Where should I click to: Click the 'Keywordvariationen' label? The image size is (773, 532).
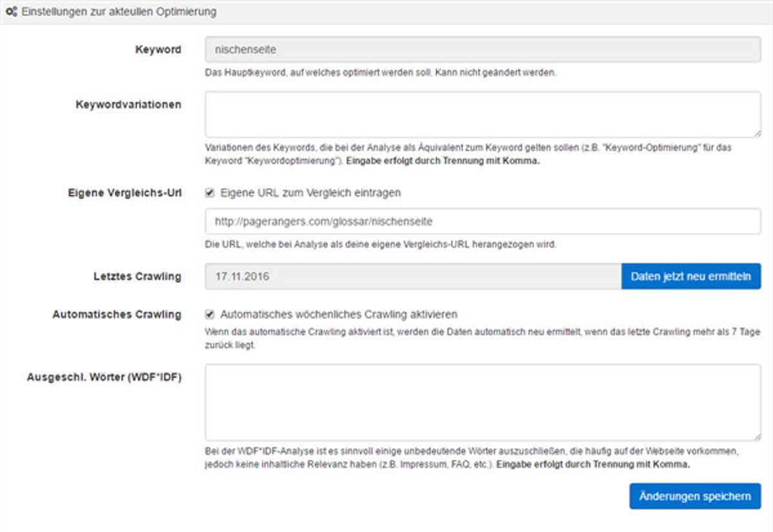pos(128,104)
